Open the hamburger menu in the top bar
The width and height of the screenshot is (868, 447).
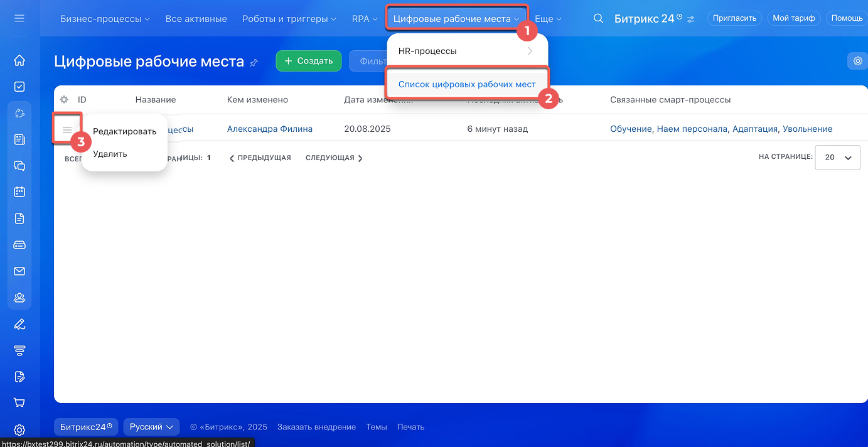(19, 19)
